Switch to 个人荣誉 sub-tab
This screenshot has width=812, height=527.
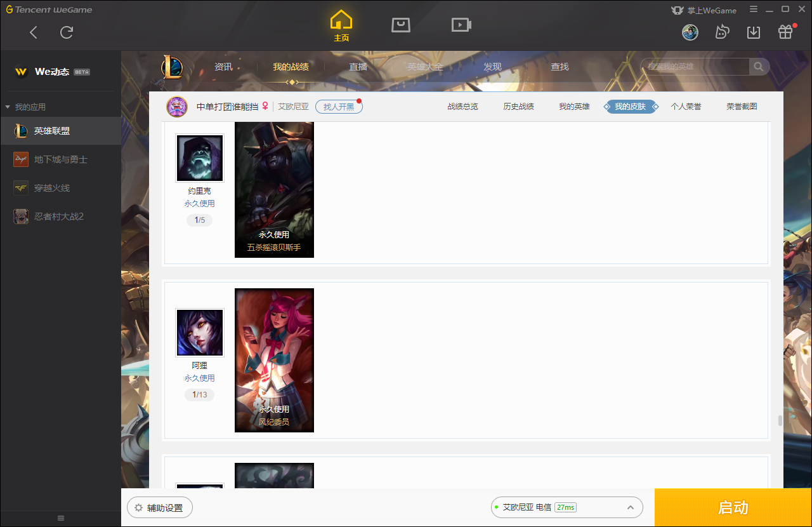(686, 107)
